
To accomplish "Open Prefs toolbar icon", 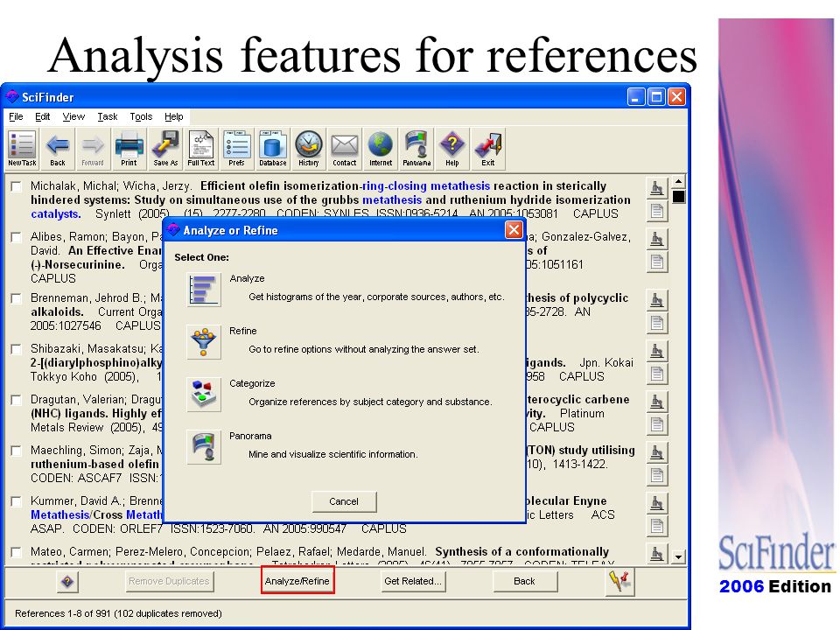I will click(x=236, y=149).
